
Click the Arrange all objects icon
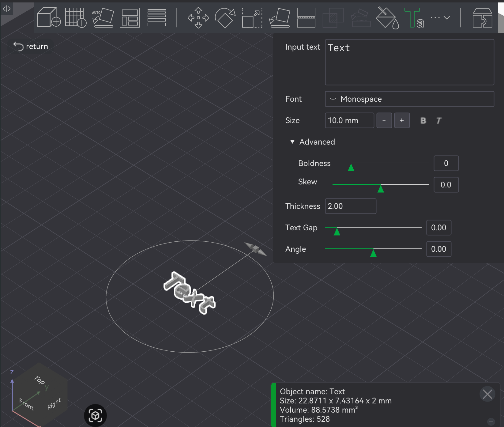coord(130,17)
